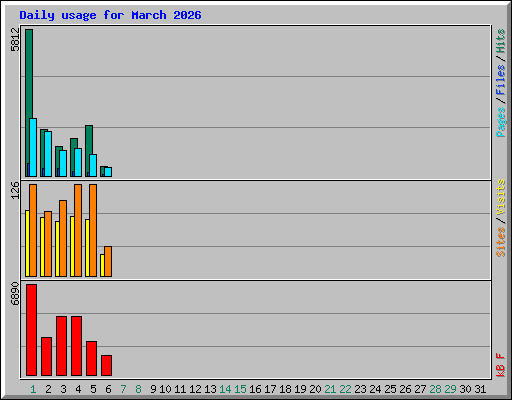Click green weekend day label 7
512x400 pixels.
pos(123,389)
